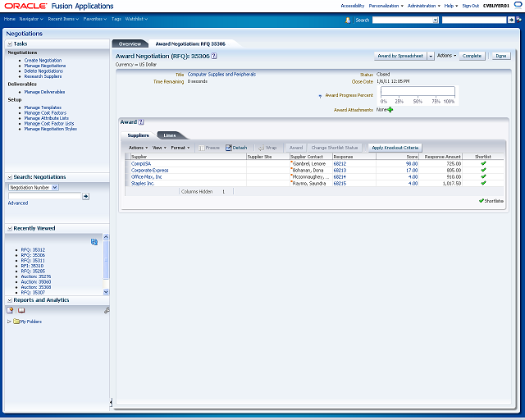Open response 68213 link

[340, 170]
